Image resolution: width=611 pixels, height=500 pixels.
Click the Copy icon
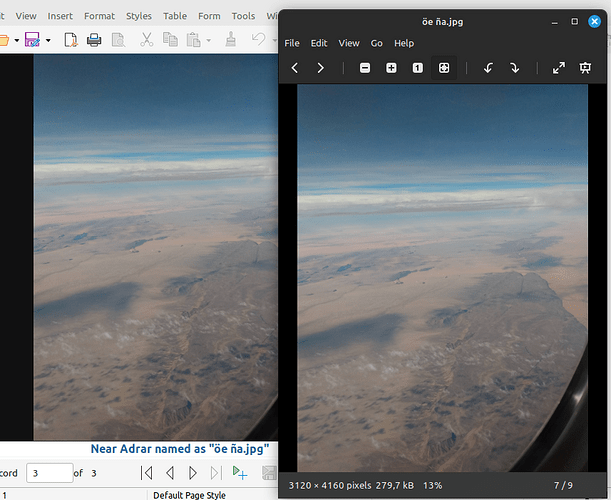(x=170, y=40)
